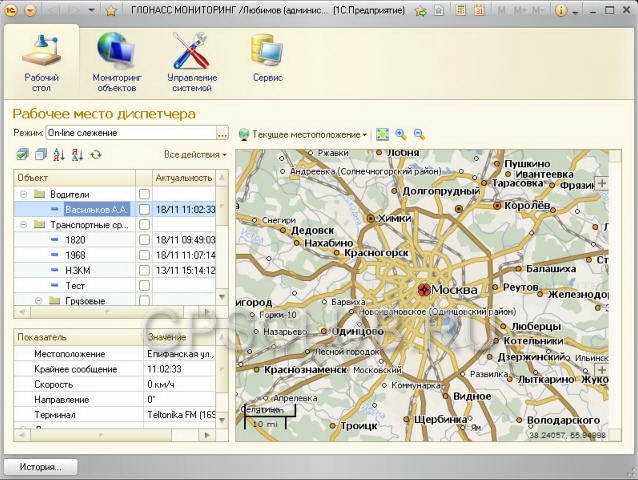Click the check all objects icon
The width and height of the screenshot is (638, 480).
(x=22, y=155)
